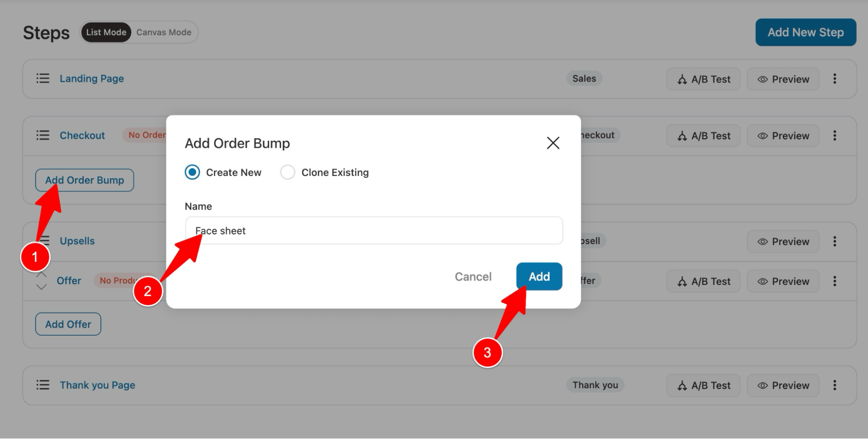Click the drag handle icon beside Landing Page
868x439 pixels.
(43, 79)
